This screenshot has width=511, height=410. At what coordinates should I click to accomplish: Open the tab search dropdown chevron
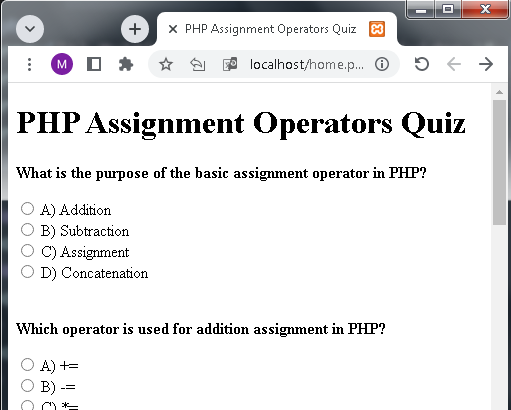click(30, 29)
